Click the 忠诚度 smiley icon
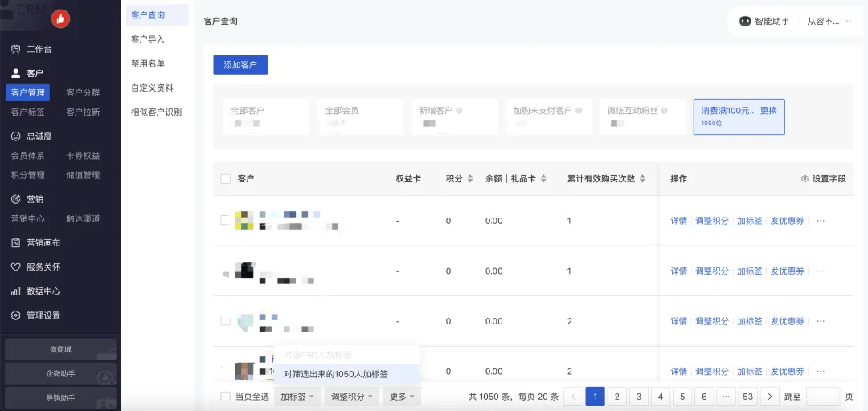868x411 pixels. pyautogui.click(x=15, y=136)
